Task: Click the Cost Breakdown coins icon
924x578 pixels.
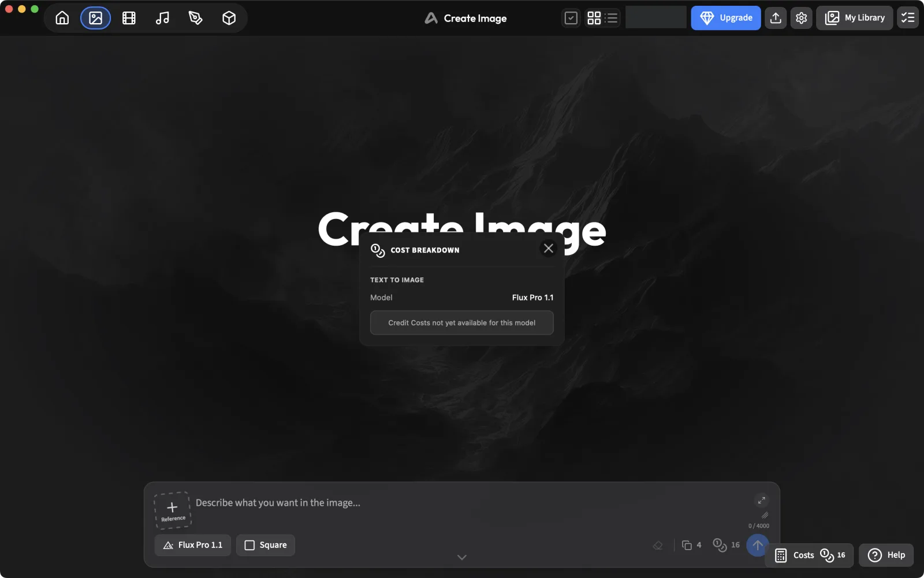Action: pos(378,250)
